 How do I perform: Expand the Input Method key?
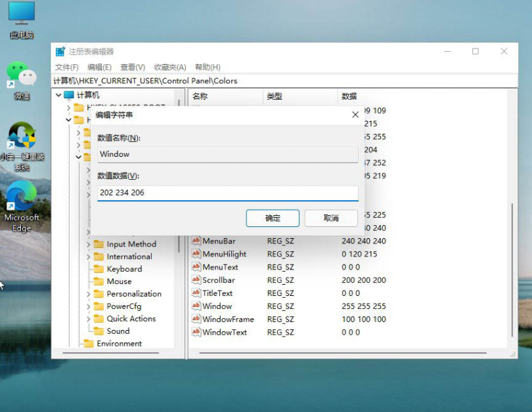(88, 244)
